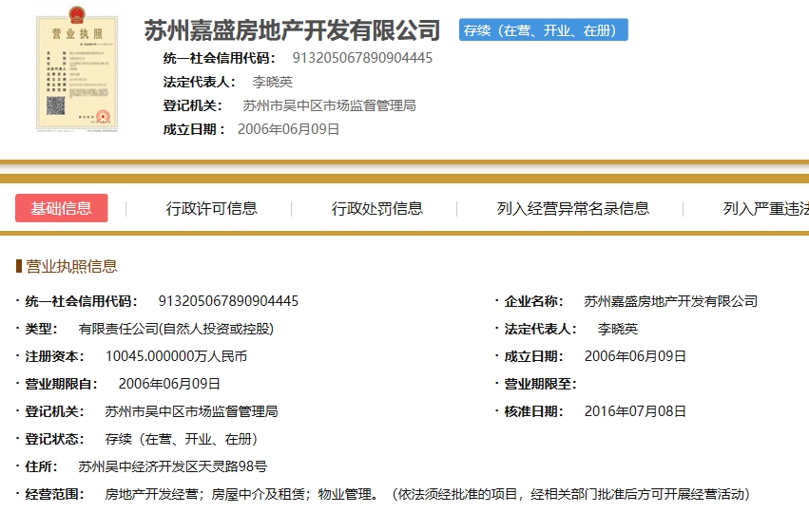Click the company title 苏州嘉盛房地产开发有限公司 heading

(292, 30)
